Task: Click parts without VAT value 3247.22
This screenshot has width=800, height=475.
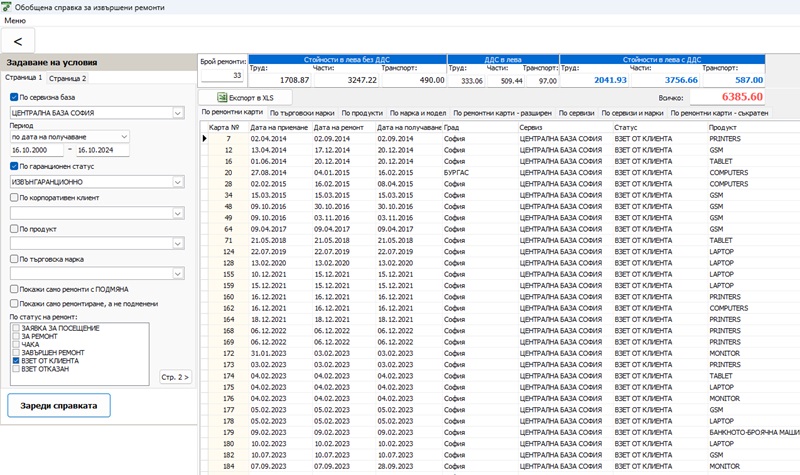Action: [346, 80]
